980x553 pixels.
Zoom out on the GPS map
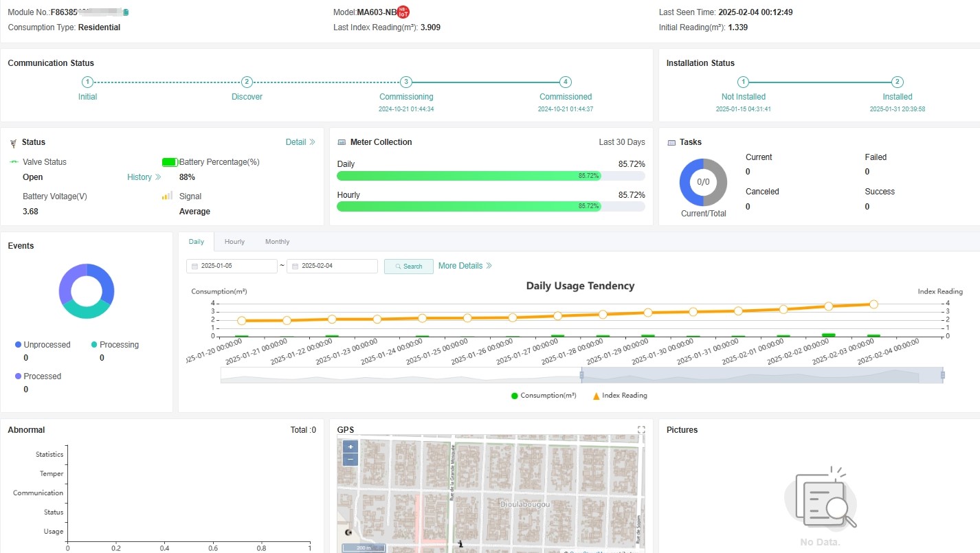(x=350, y=459)
